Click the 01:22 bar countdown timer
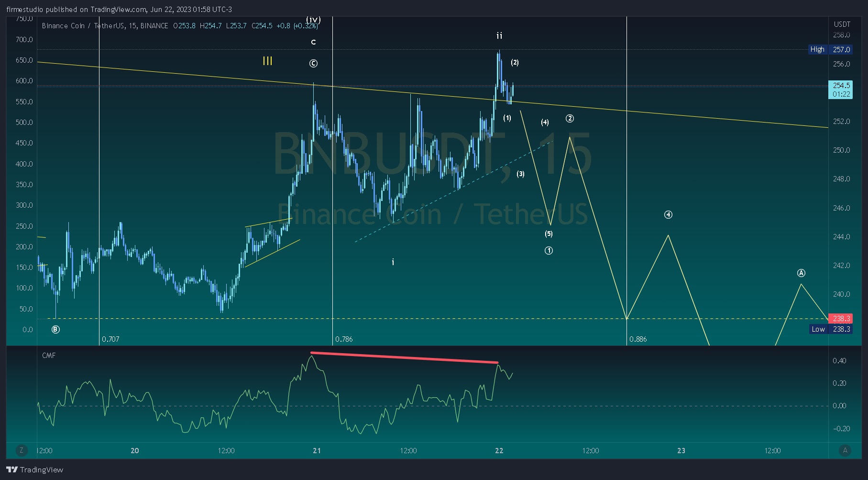This screenshot has width=868, height=480. tap(841, 94)
